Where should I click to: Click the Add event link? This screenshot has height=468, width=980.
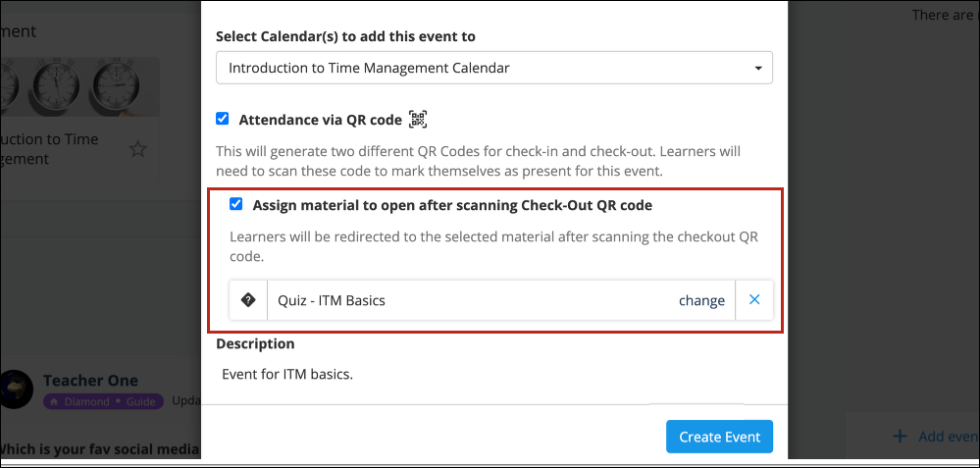point(949,437)
